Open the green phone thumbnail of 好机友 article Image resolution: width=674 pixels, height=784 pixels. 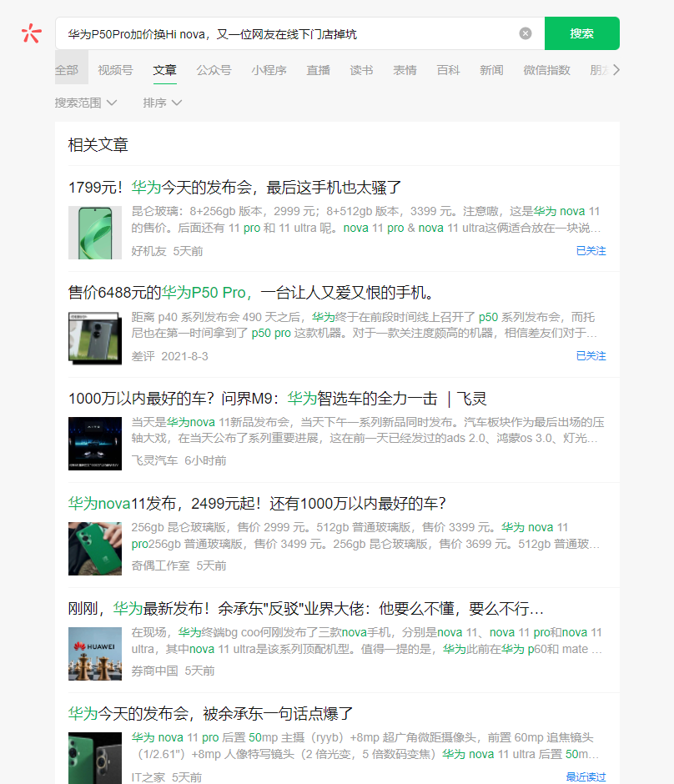(x=95, y=233)
